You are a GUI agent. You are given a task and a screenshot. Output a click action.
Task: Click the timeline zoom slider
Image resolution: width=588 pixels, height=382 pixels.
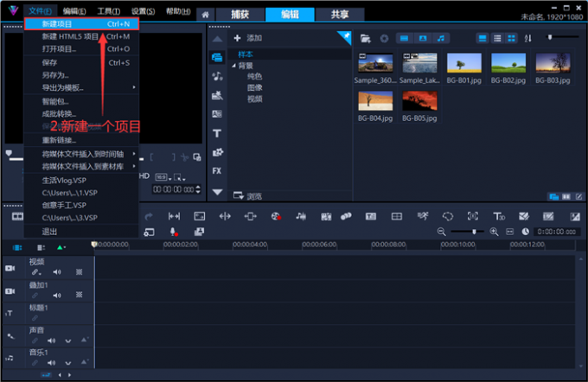pos(474,232)
